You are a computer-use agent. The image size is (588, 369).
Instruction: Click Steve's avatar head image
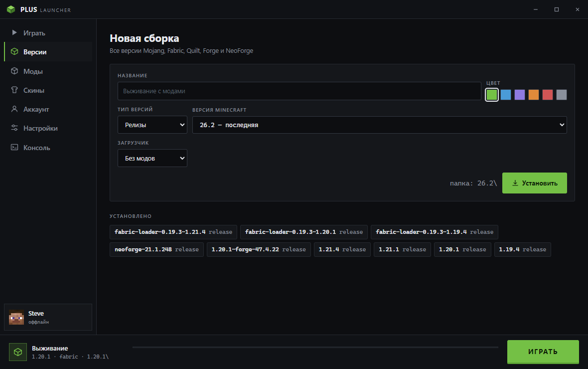tap(16, 317)
